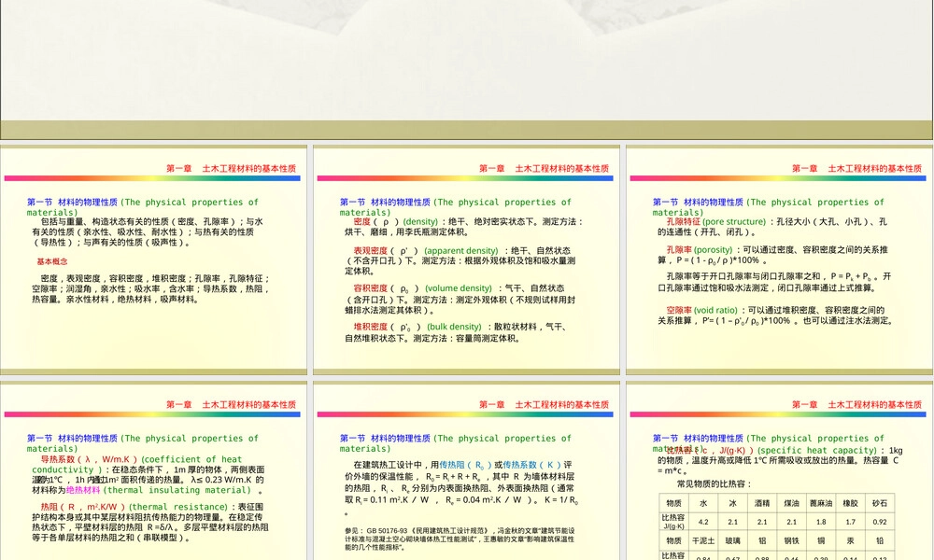Click the red term 导热系数 (λ, W/m.K)
Screen dimensions: 934x560
(90, 459)
